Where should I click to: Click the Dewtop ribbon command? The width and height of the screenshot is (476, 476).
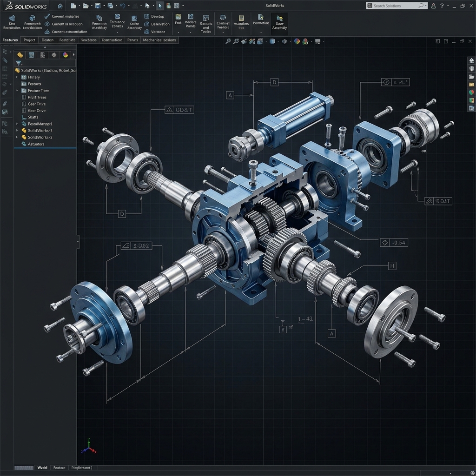[154, 16]
